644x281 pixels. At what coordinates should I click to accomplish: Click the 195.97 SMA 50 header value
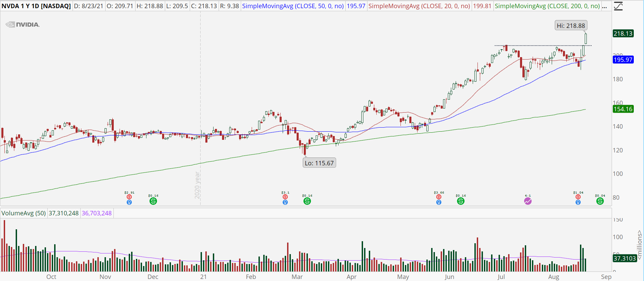pos(356,6)
